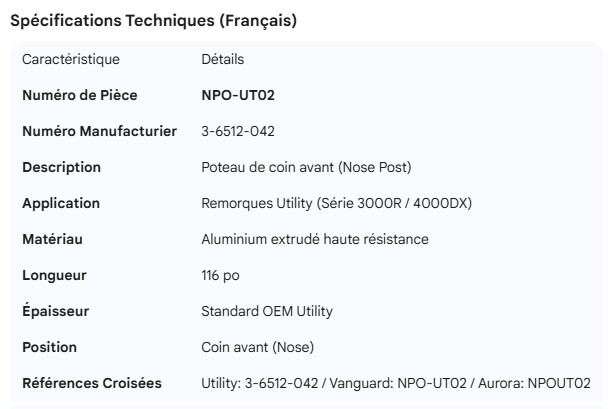Select the "Numéro de Pièce" row label
Screen dimensions: 612x409
80,96
